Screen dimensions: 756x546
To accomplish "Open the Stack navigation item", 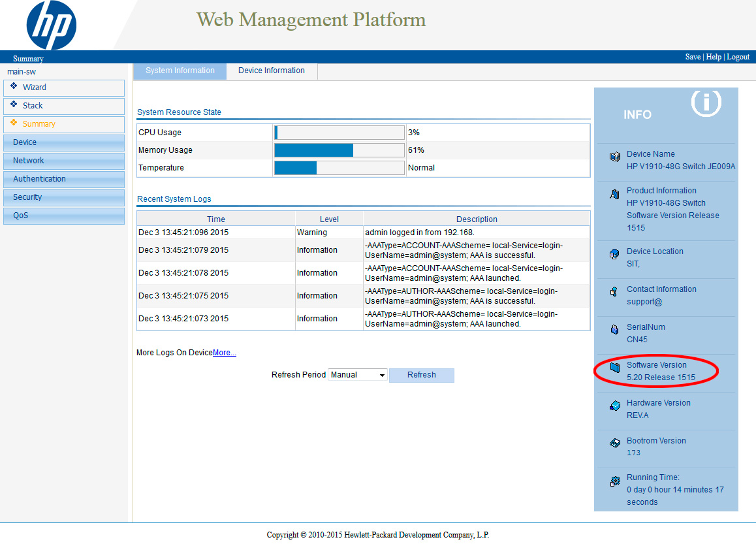I will pos(63,106).
